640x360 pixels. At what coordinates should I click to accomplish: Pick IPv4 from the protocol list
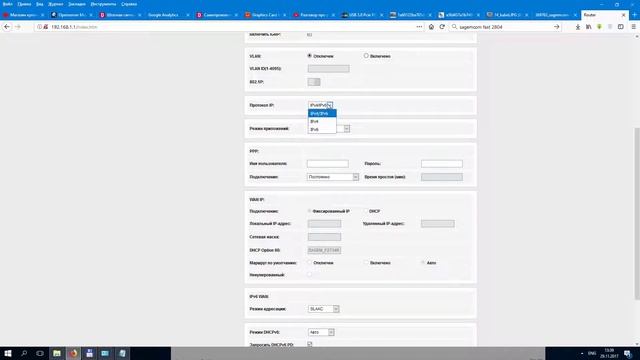click(x=322, y=122)
